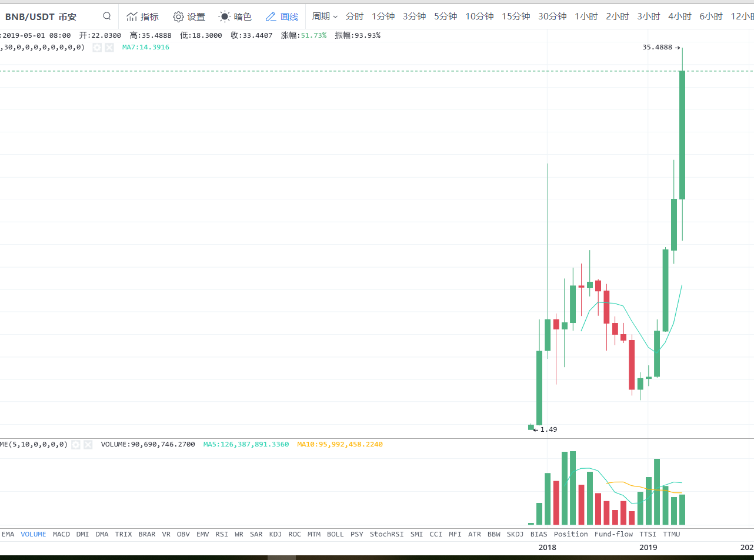Switch sub-chart to SMI indicator
The image size is (754, 560).
coord(417,534)
